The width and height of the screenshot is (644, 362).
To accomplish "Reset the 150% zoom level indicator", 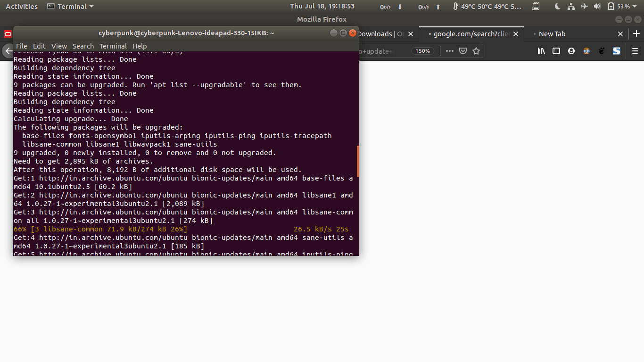I will tap(423, 51).
